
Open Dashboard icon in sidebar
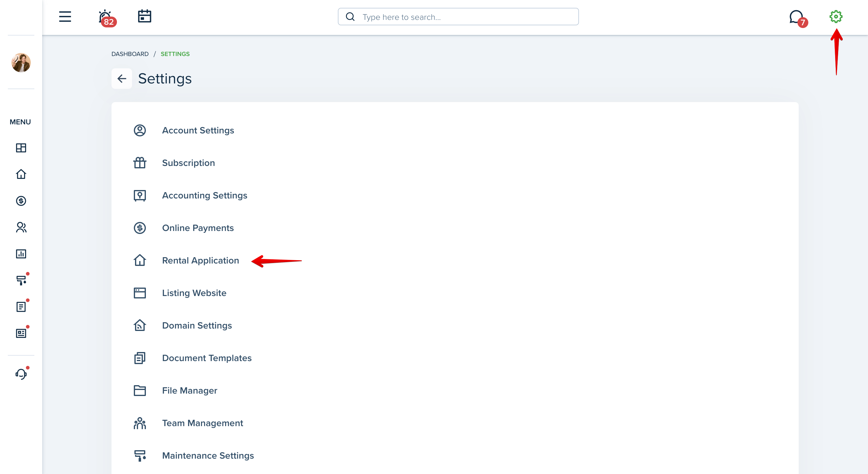[x=21, y=148]
